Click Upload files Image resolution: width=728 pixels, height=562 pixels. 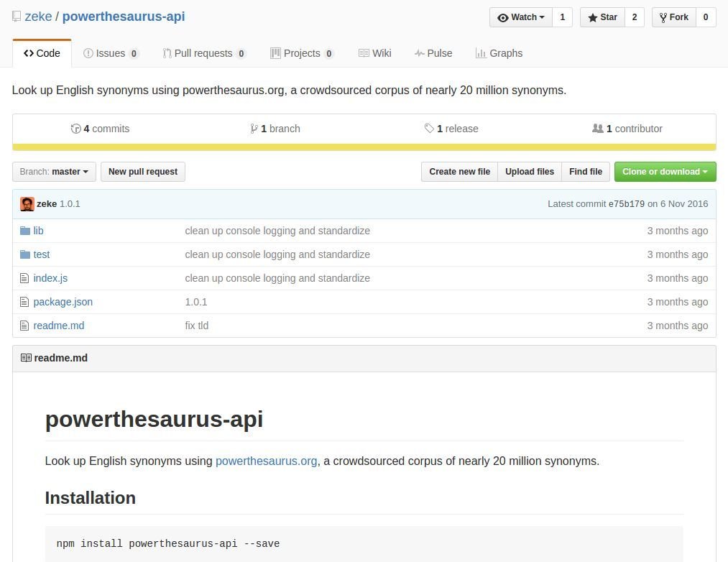click(x=530, y=172)
